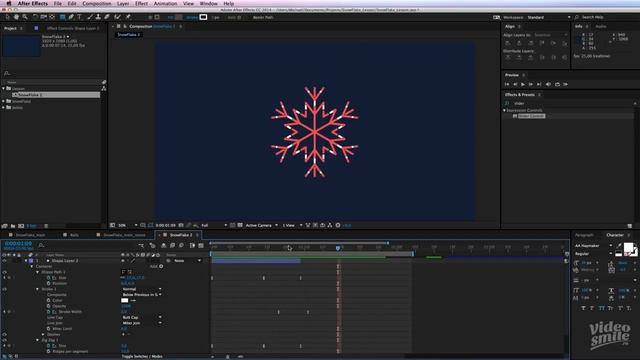
Task: Open the Composite Below Previous dropdown
Action: (142, 295)
